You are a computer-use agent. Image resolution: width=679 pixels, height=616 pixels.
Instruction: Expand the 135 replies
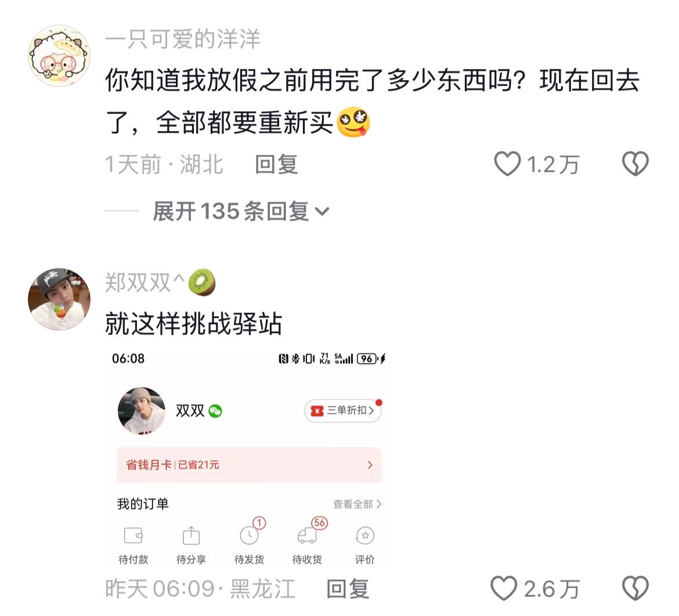241,211
